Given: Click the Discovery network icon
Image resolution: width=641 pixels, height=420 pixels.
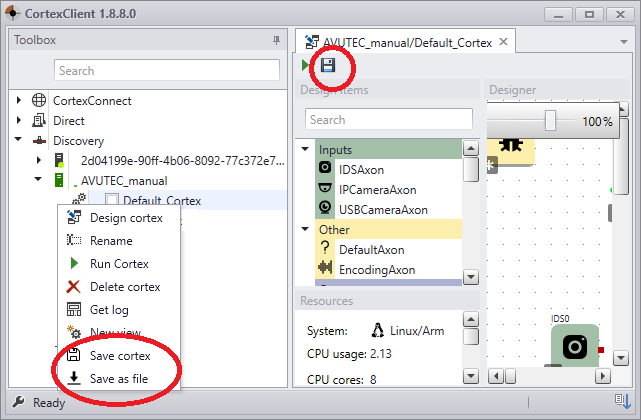Looking at the screenshot, I should [x=39, y=141].
